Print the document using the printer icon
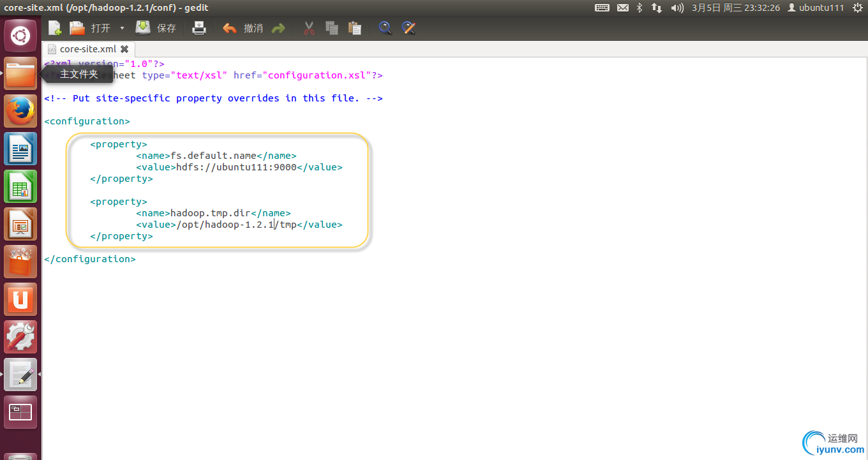 tap(198, 28)
